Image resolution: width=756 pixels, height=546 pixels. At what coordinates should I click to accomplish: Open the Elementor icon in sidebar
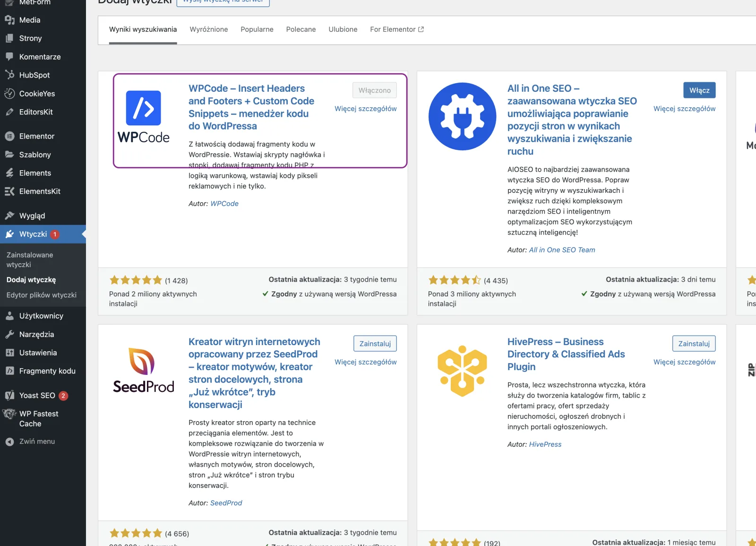[x=9, y=136]
